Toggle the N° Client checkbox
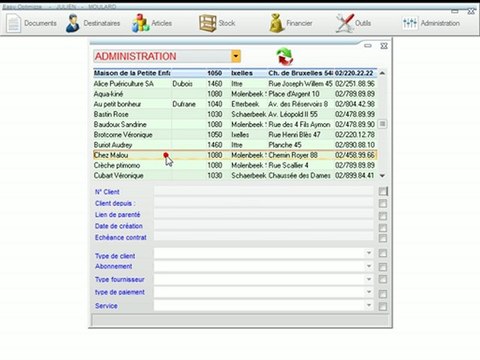Viewport: 480px width, 360px height. coord(383,191)
